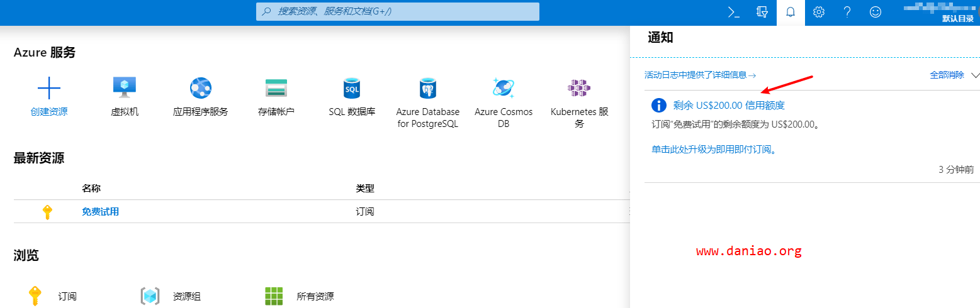Toggle the notifications bell icon
This screenshot has width=980, height=308.
point(791,12)
